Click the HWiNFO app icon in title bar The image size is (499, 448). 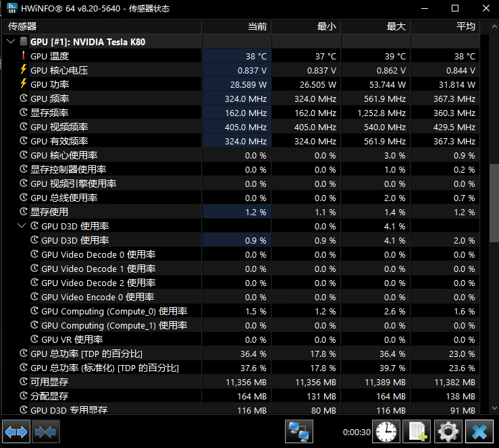[11, 9]
